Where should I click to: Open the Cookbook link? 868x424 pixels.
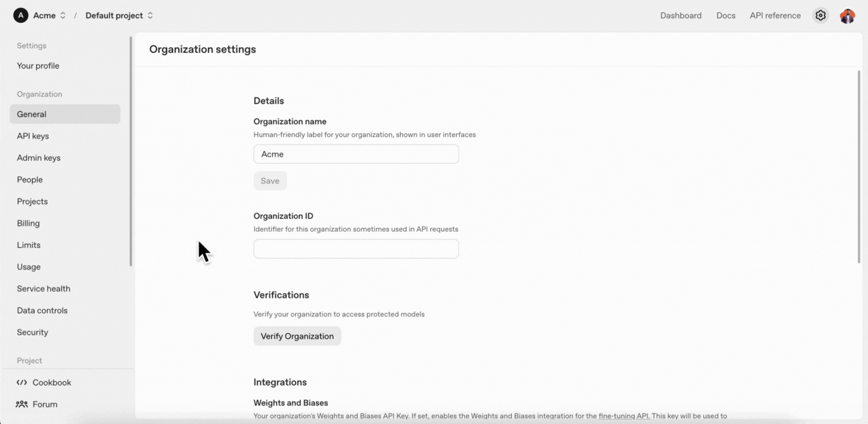[x=51, y=382]
